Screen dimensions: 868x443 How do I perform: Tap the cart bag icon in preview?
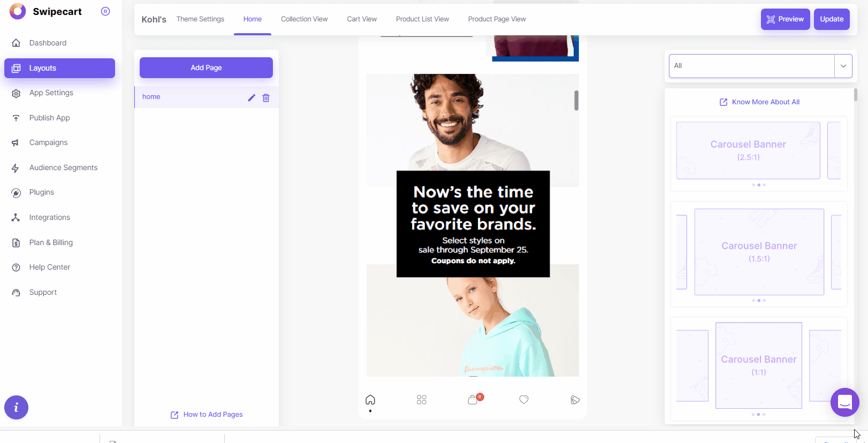pyautogui.click(x=473, y=400)
